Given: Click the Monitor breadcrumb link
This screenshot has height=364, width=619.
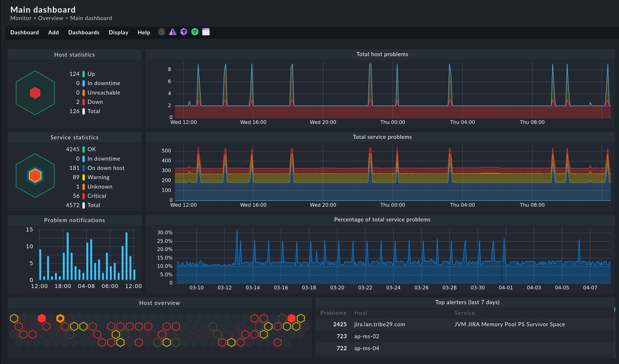Looking at the screenshot, I should (21, 18).
